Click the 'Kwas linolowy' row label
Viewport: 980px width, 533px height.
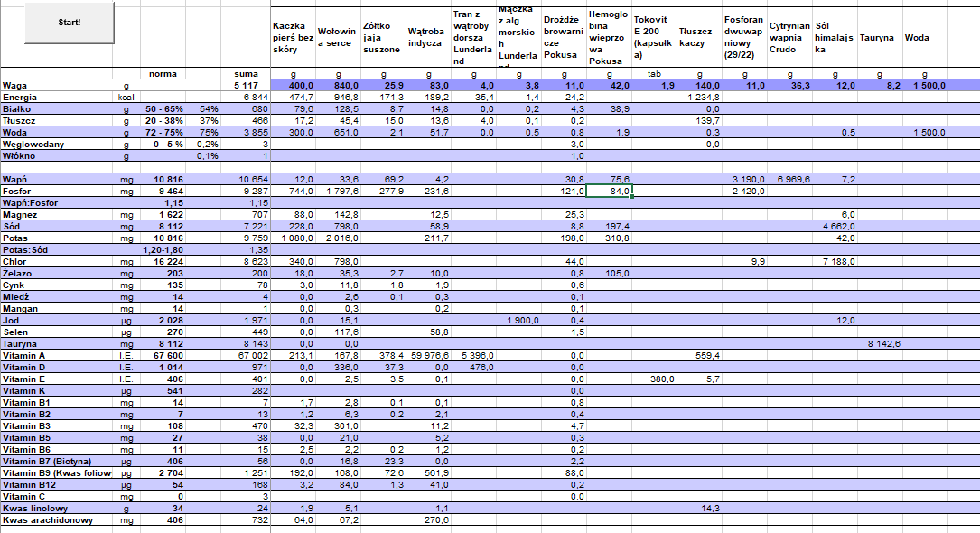pos(35,509)
